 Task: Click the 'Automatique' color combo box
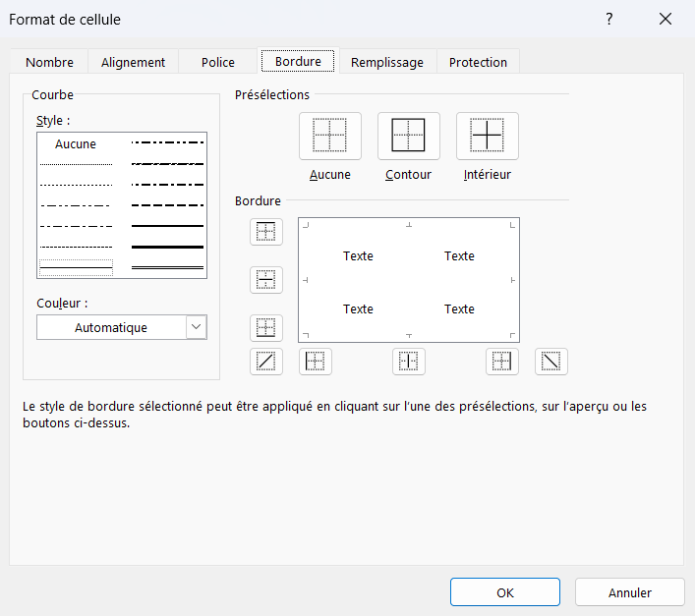[122, 327]
